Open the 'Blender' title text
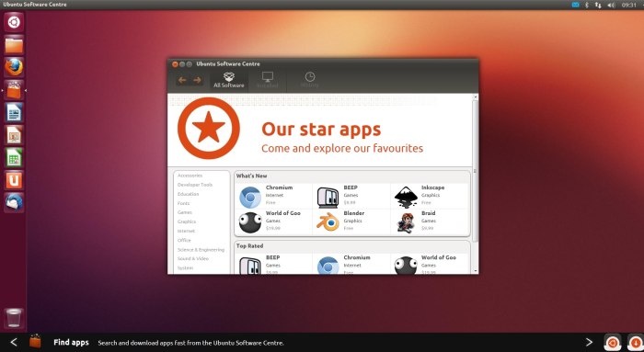The height and width of the screenshot is (352, 644). click(x=354, y=213)
